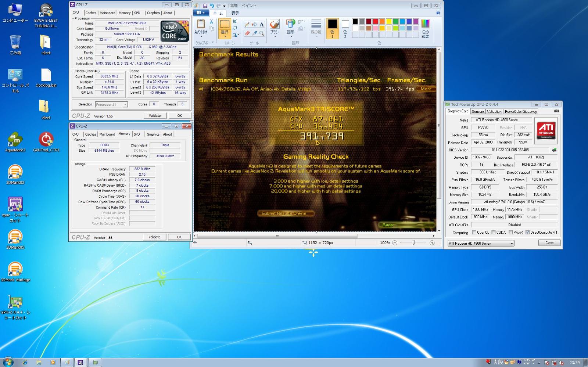This screenshot has width=588, height=367.
Task: Toggle DirectCompute 4.1 checkbox in GPU-Z
Action: [x=527, y=233]
